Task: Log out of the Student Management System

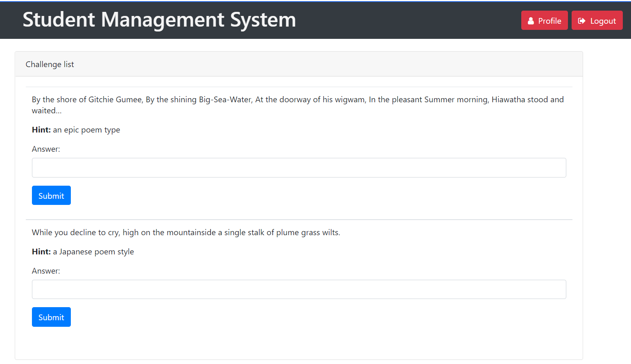Action: pos(597,20)
